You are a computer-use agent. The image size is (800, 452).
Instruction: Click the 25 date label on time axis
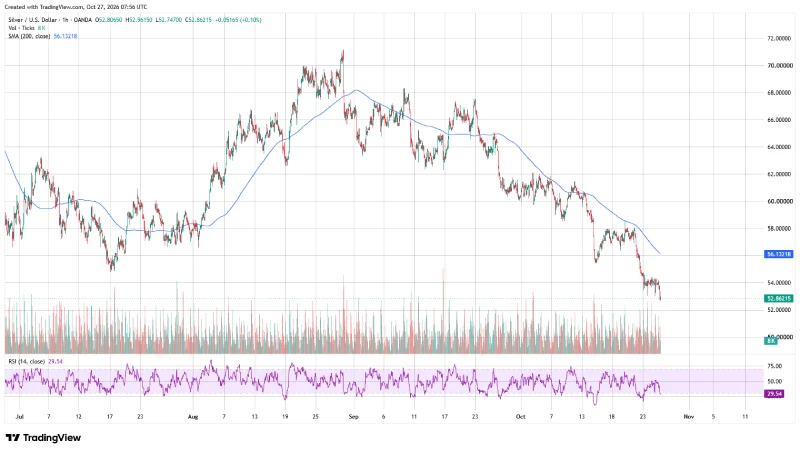[x=315, y=417]
